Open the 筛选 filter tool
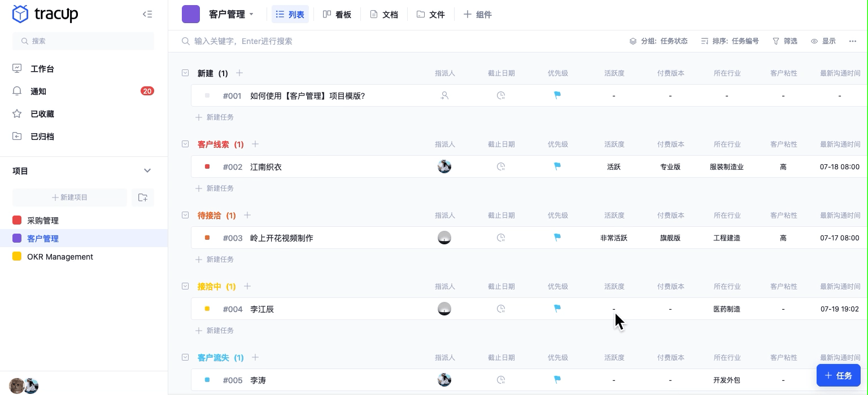 coord(785,41)
